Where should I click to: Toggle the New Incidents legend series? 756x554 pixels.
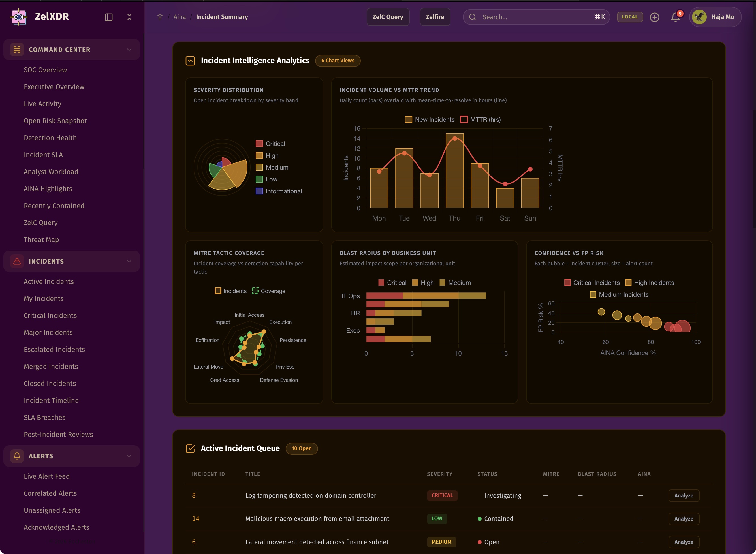pyautogui.click(x=430, y=120)
